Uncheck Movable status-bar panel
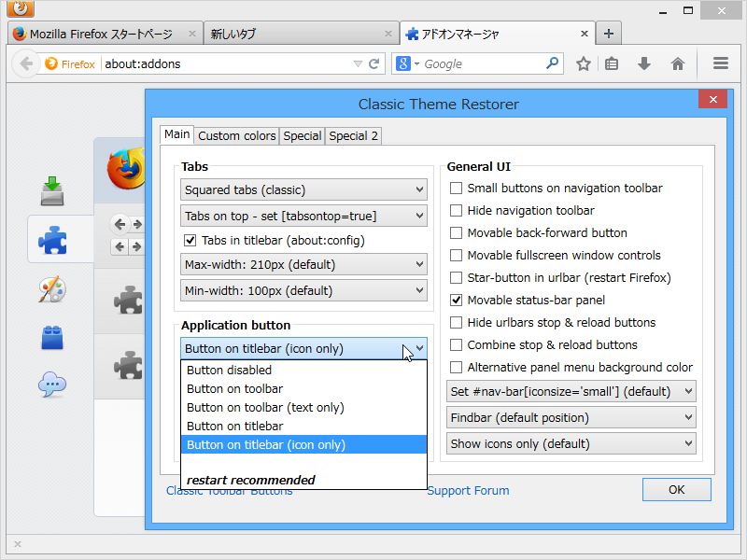This screenshot has width=747, height=560. coord(456,300)
